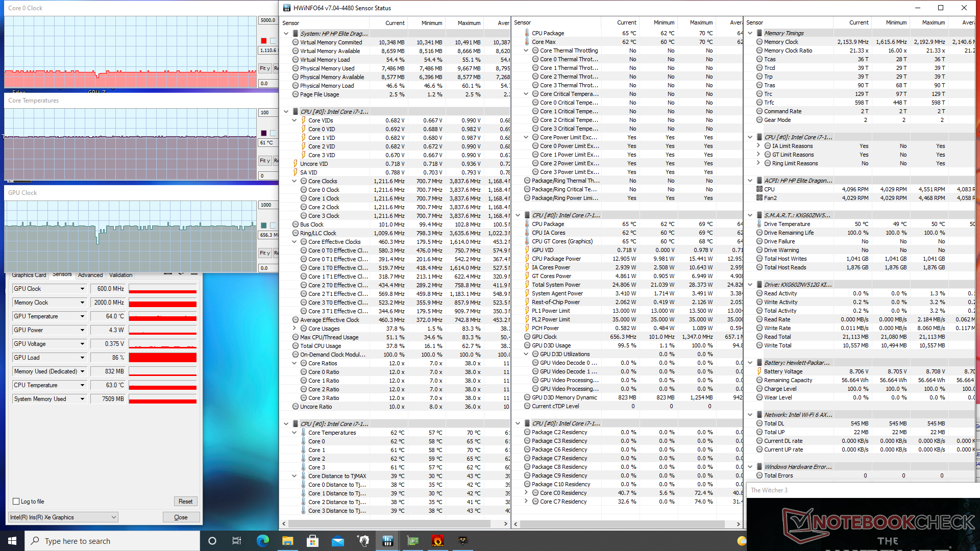The image size is (980, 551).
Task: Collapse the Memory Timings group
Action: pos(750,33)
